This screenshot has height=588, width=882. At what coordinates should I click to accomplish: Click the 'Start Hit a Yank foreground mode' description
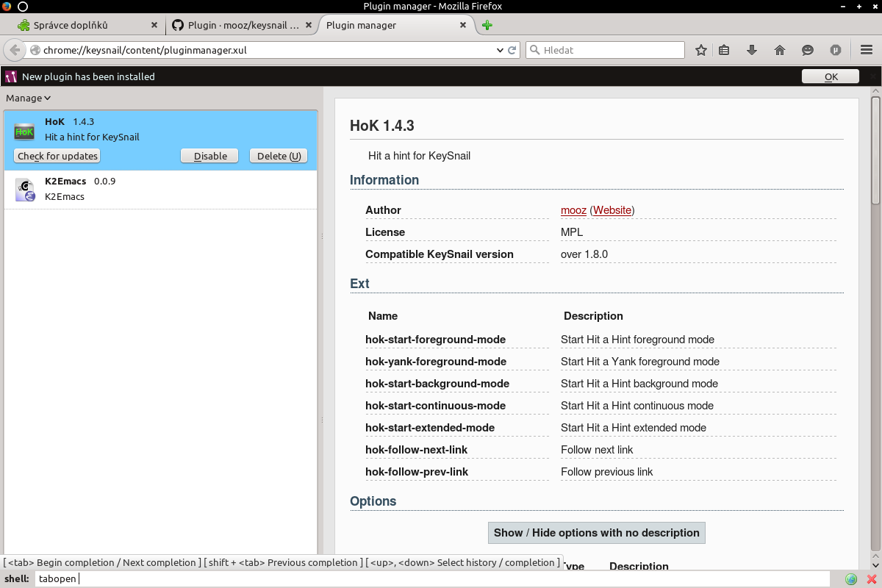pyautogui.click(x=640, y=362)
